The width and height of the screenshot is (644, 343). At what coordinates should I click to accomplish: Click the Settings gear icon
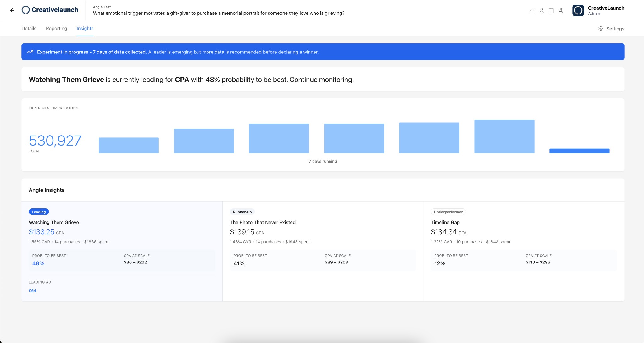point(601,29)
